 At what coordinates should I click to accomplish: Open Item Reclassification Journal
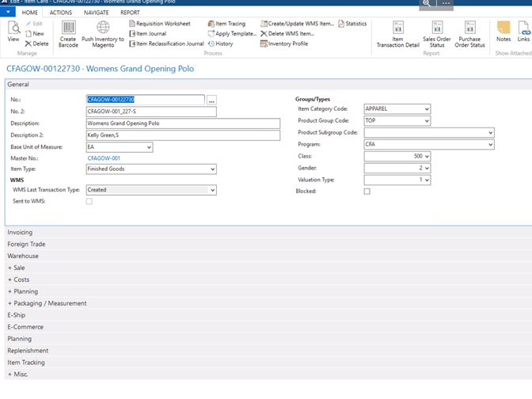(166, 44)
